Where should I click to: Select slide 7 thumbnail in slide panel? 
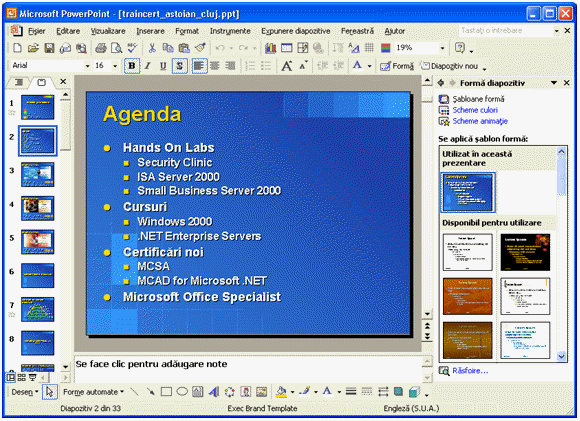coord(37,309)
